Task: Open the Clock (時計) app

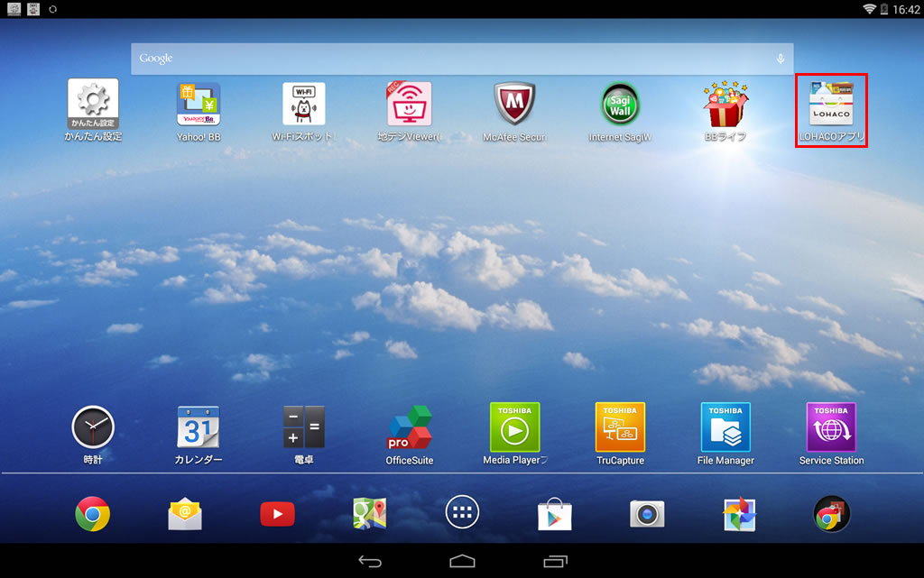Action: click(x=93, y=427)
